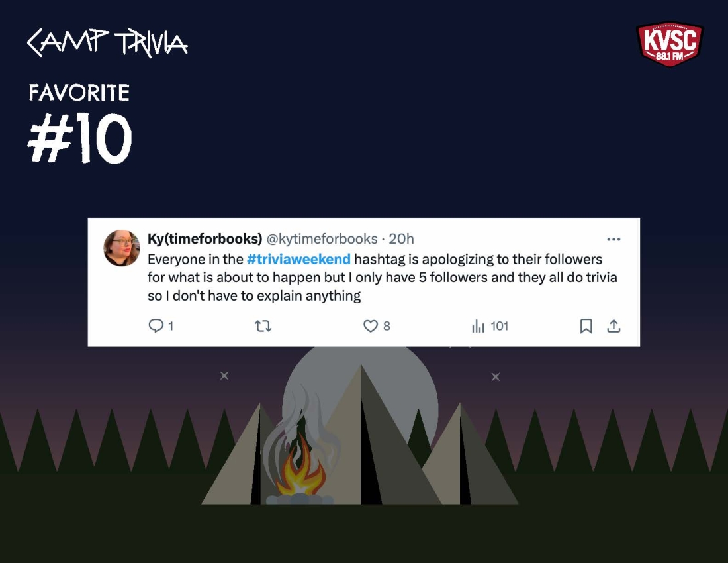
Task: Click the 101 views count
Action: (x=500, y=326)
